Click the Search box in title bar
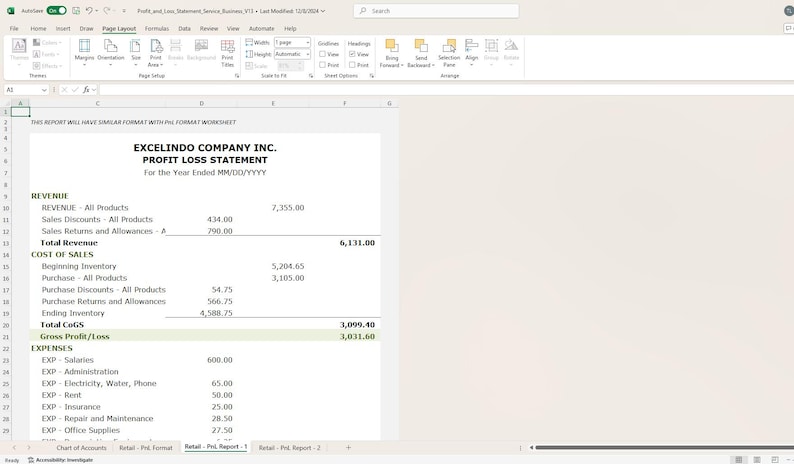The width and height of the screenshot is (794, 464). click(x=436, y=11)
